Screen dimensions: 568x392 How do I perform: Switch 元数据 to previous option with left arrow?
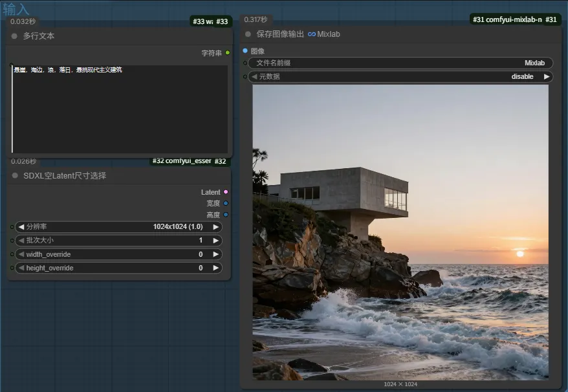pos(254,76)
